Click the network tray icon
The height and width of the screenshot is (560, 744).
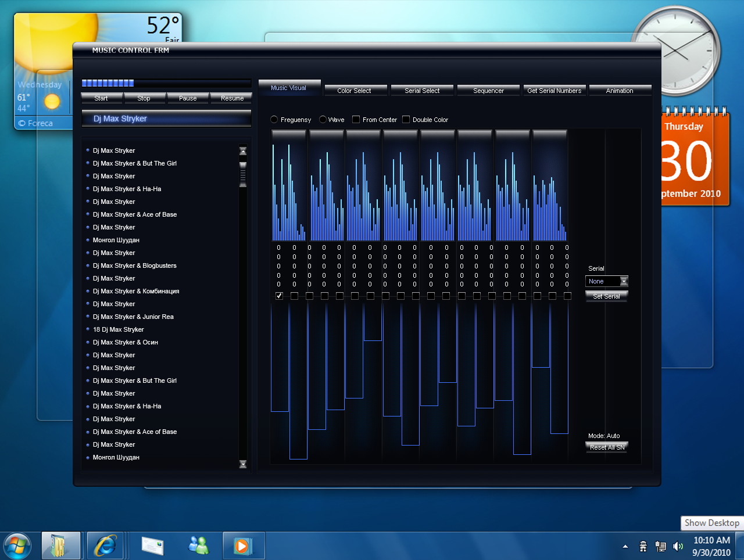[660, 546]
